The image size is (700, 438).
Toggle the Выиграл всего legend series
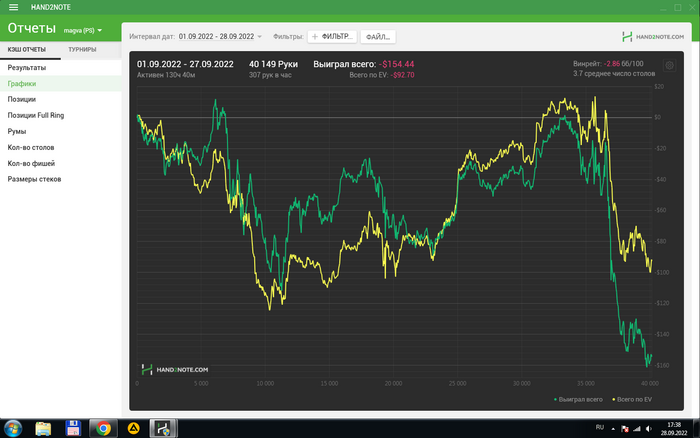578,400
